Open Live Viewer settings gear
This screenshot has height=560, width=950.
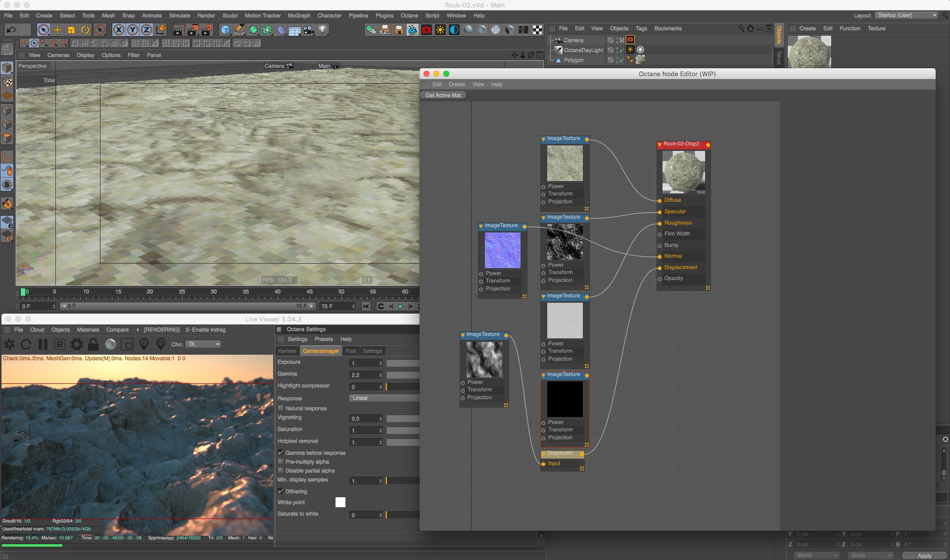point(77,344)
